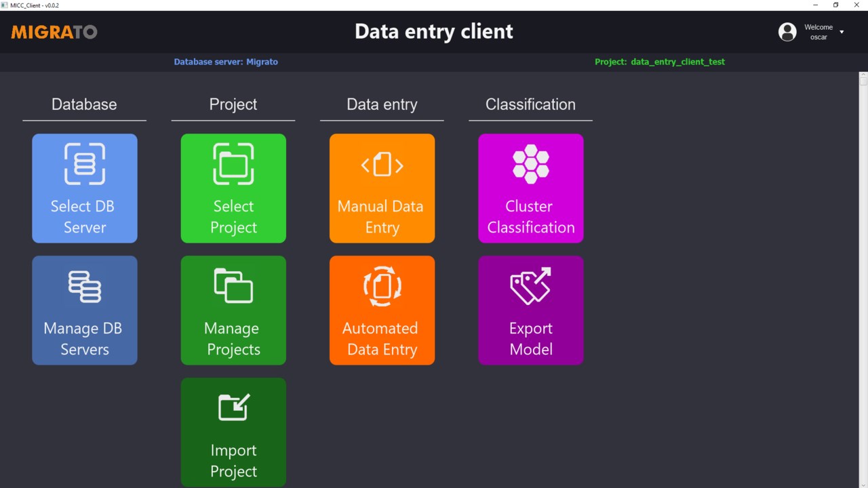Click the Data entry column heading
The width and height of the screenshot is (868, 488).
[382, 104]
